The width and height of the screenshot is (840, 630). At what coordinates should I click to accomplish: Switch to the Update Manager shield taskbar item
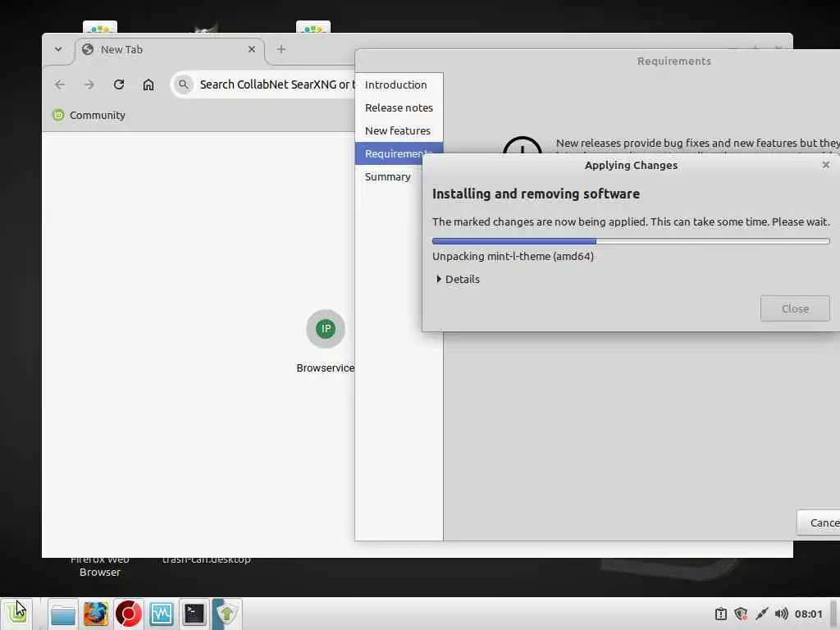227,614
